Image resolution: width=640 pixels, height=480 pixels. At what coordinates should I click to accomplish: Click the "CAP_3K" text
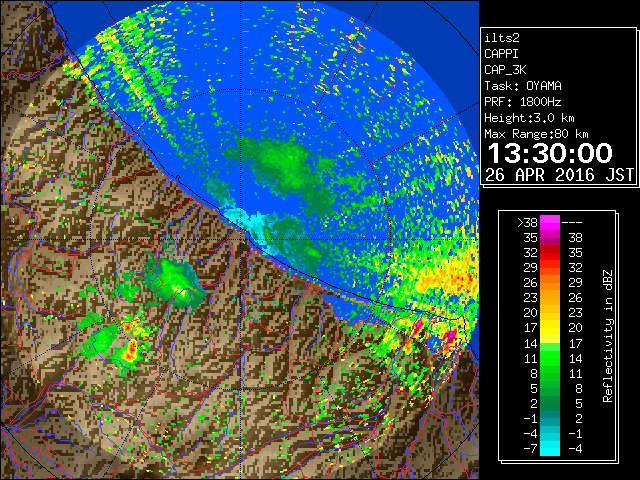[505, 70]
